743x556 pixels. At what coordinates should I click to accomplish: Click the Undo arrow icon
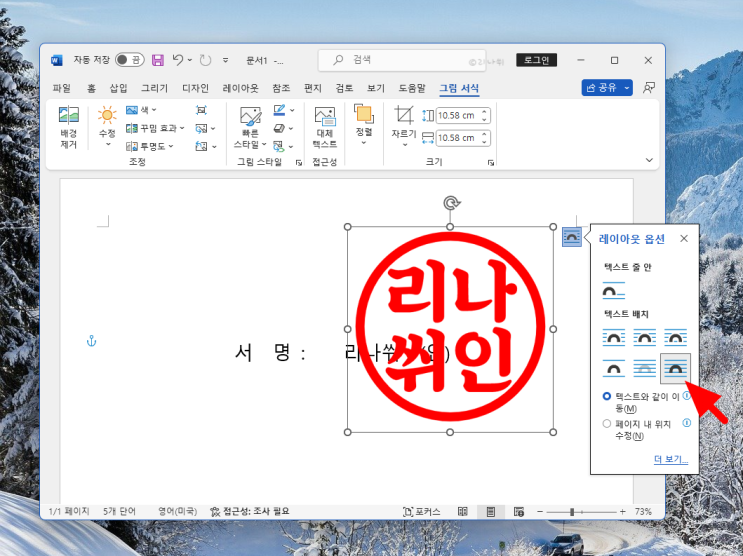point(178,60)
